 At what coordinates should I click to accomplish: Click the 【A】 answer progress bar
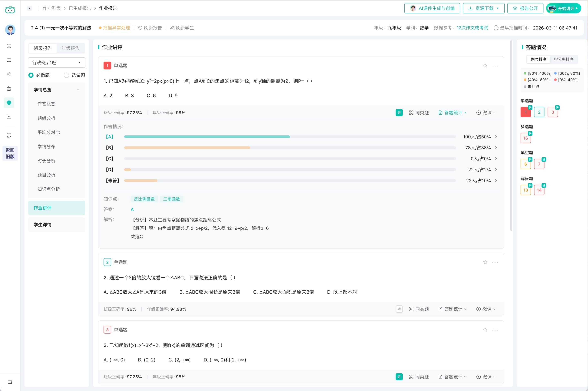click(x=290, y=137)
